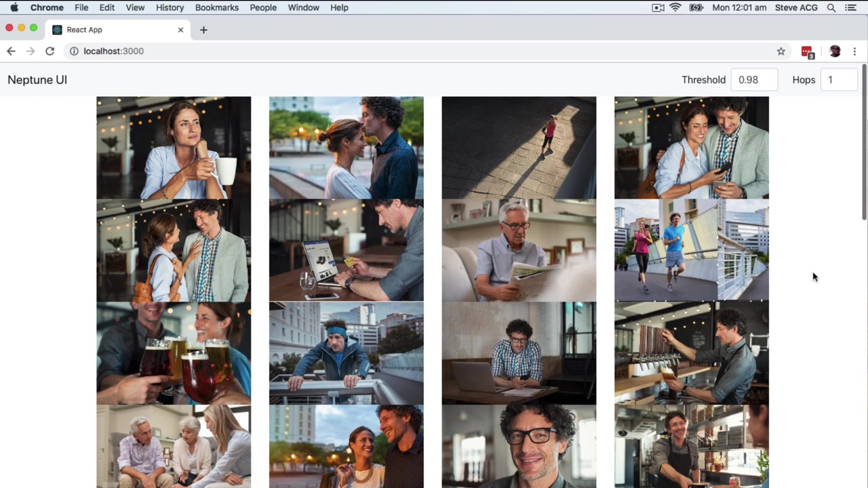Select photo of smiling couple outdoors at dusk
Screen dimensions: 868x488
(x=347, y=447)
